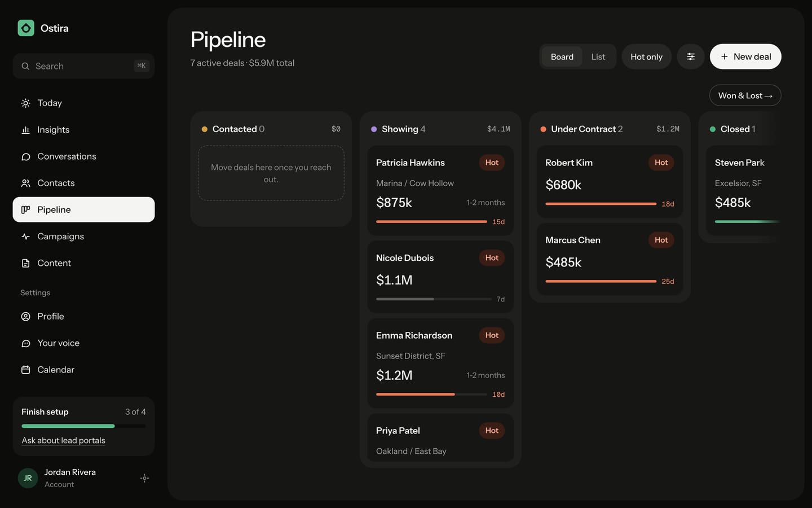Open the Robert Kim deal card
The height and width of the screenshot is (508, 812).
tap(610, 182)
